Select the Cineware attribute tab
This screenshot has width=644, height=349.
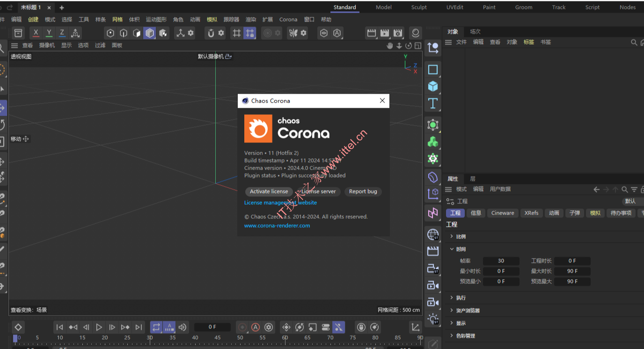pyautogui.click(x=503, y=213)
